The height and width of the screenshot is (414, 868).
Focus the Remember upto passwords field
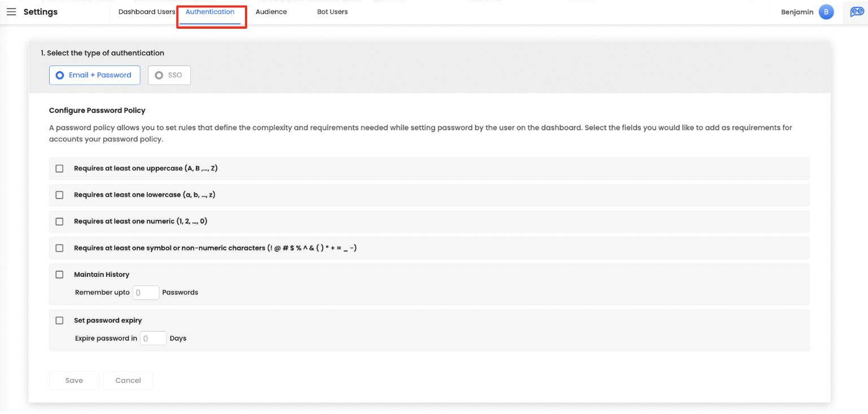pyautogui.click(x=146, y=293)
